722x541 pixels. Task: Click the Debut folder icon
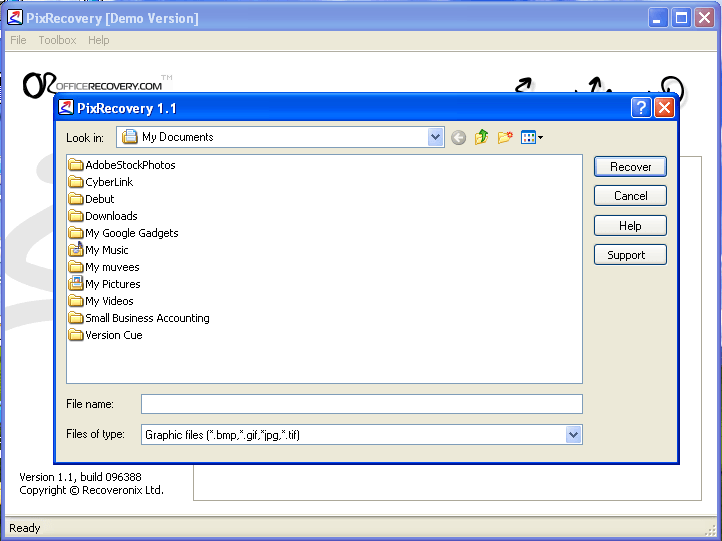click(76, 199)
